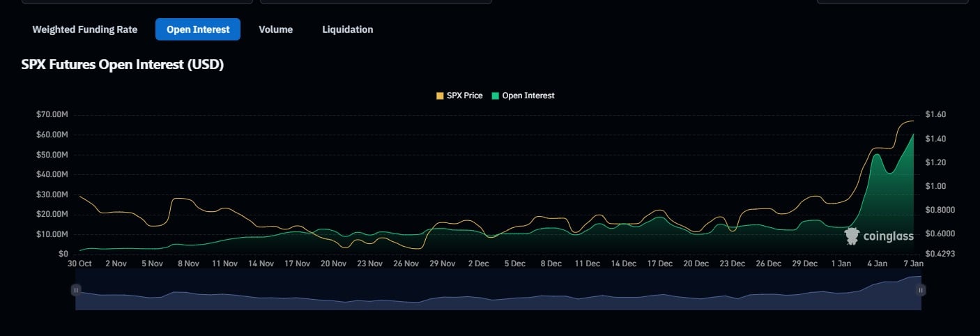Click the right range slider handle

921,290
